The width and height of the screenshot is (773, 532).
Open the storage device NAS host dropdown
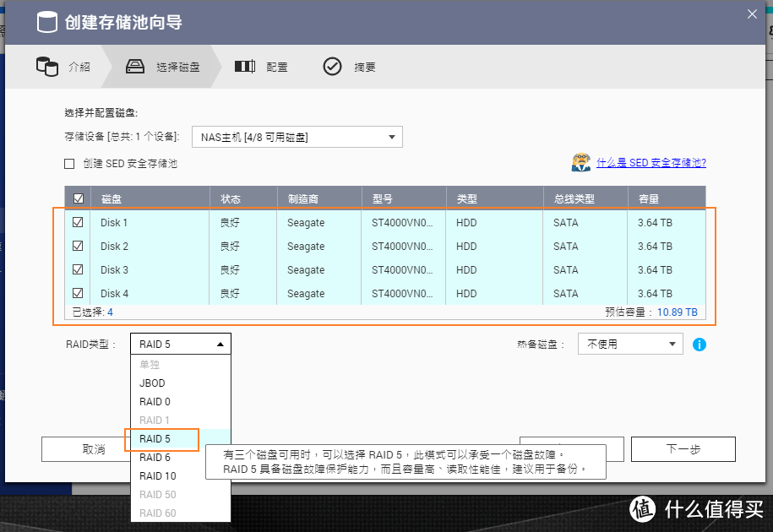[297, 137]
